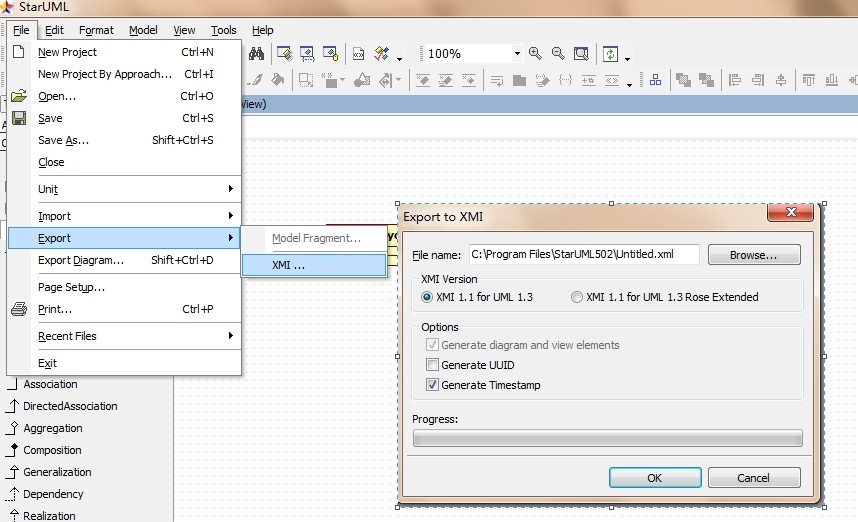Open the Help menu
The height and width of the screenshot is (522, 858).
pyautogui.click(x=263, y=30)
